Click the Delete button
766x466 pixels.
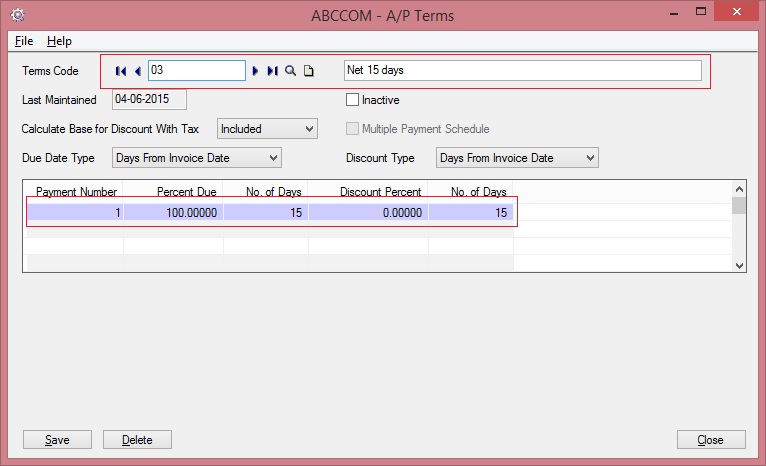[137, 440]
